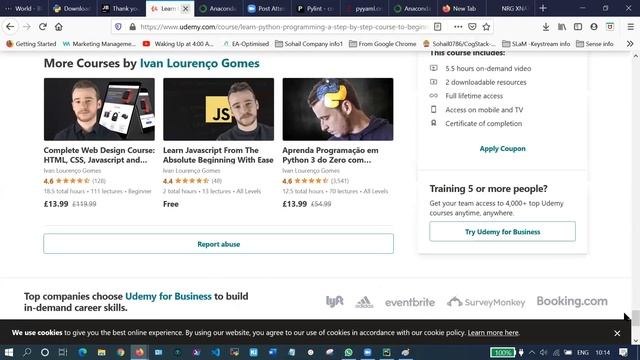Show more bookmarks chevron

[x=630, y=44]
